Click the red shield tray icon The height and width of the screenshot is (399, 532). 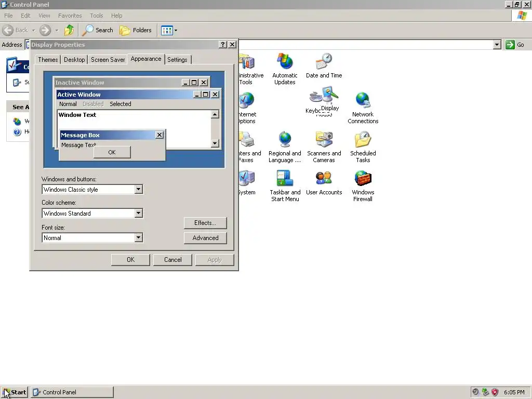pyautogui.click(x=495, y=392)
